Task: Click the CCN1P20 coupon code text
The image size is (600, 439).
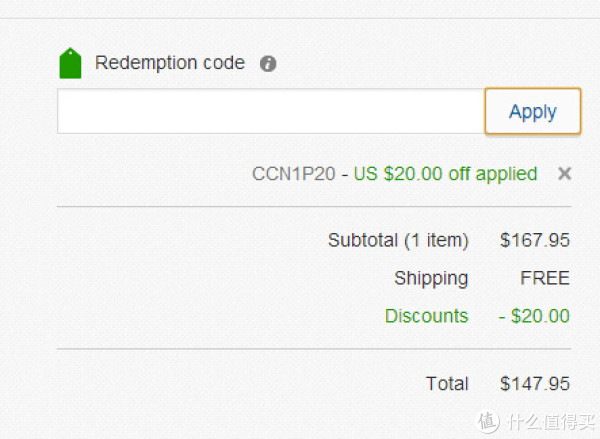Action: pos(293,174)
